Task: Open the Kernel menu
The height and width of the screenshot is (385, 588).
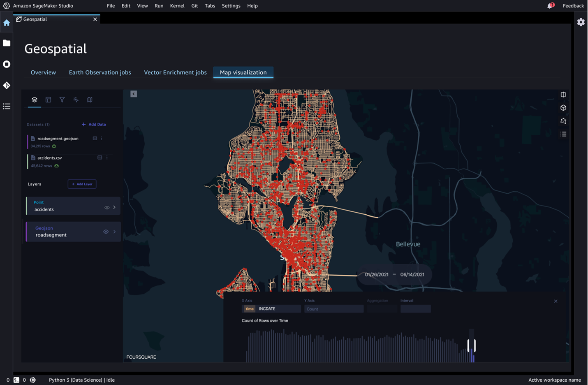Action: [x=177, y=6]
